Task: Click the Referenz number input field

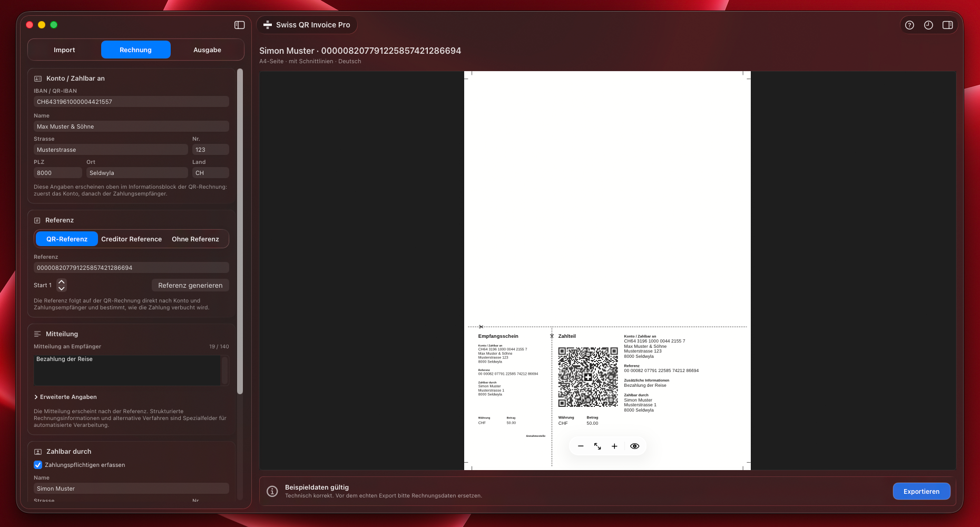Action: [x=131, y=268]
